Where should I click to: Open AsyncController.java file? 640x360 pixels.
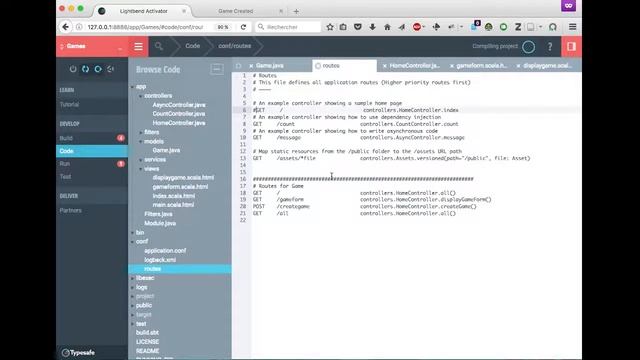[179, 105]
